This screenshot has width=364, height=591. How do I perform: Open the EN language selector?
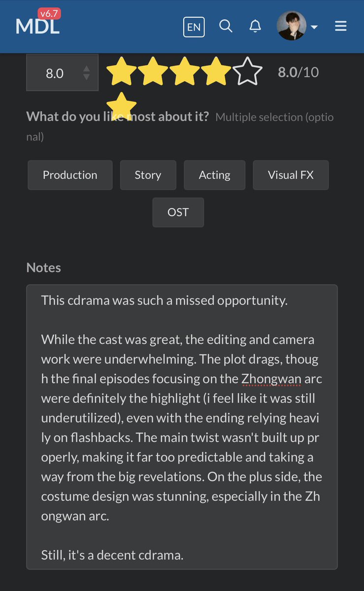click(x=194, y=27)
